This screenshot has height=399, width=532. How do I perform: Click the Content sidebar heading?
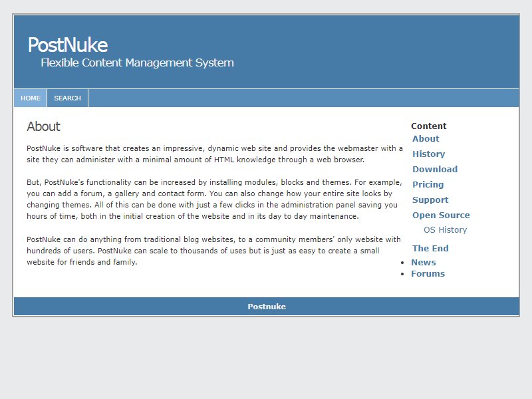coord(428,126)
